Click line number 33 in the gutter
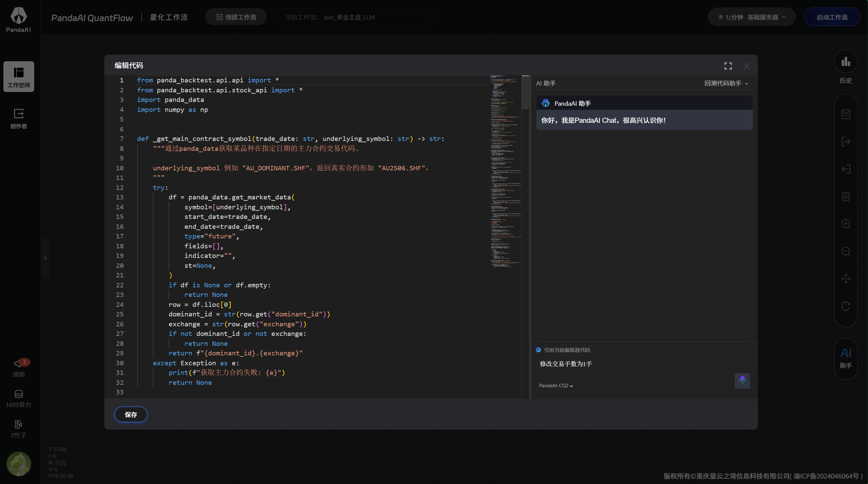The image size is (868, 484). 120,392
